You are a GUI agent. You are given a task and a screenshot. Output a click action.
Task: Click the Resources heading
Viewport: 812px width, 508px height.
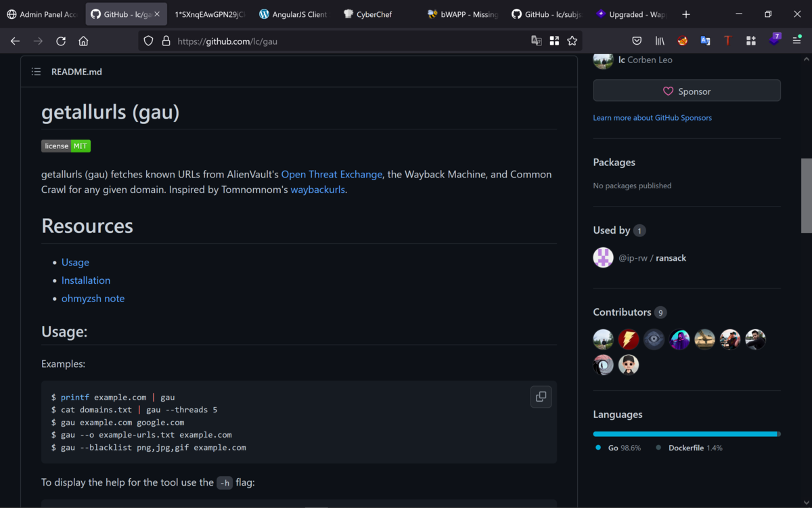point(87,226)
